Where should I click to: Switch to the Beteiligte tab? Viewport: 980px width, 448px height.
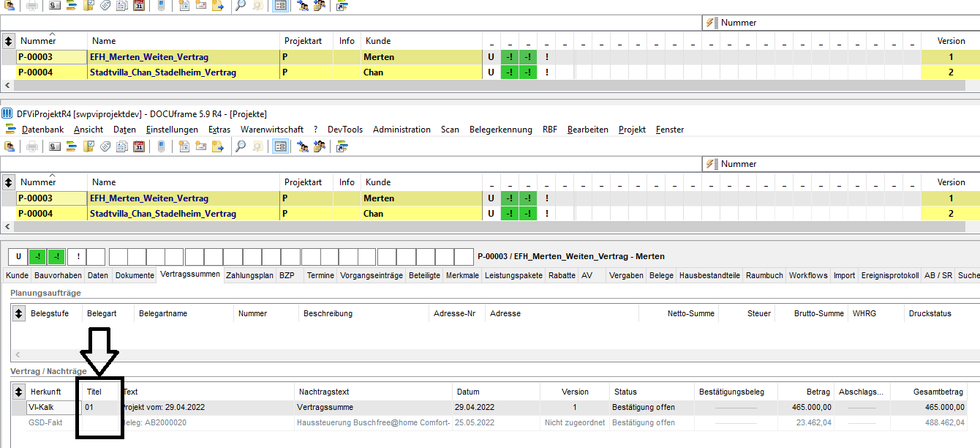(x=425, y=275)
